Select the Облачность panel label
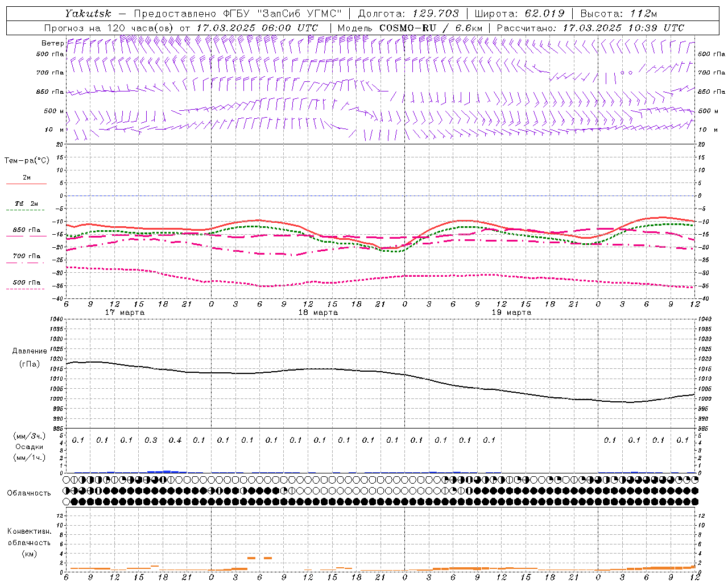Image resolution: width=728 pixels, height=582 pixels. point(29,493)
